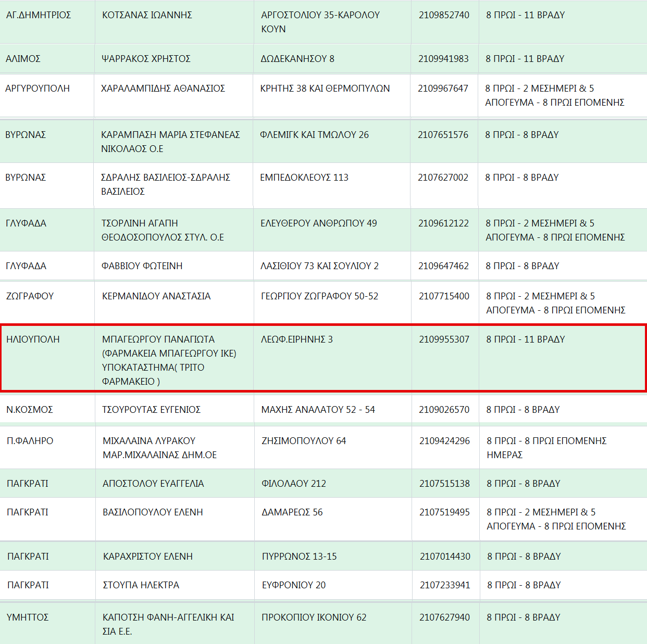Click pharmacist ΒΑΣΙΛΟΠΟΥΛΟΥ ΕΛΕΝΗ

[x=153, y=512]
